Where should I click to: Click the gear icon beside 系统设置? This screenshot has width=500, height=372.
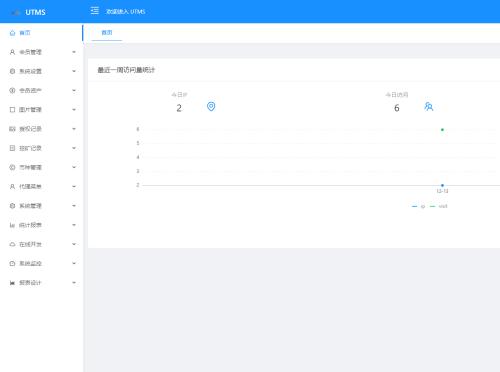12,71
